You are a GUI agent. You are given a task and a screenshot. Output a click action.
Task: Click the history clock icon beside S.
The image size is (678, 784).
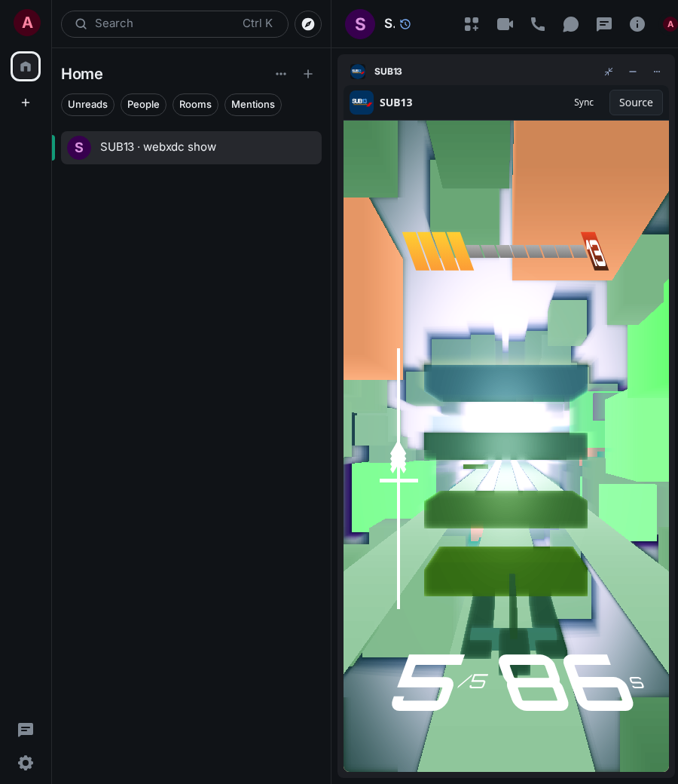pos(405,24)
